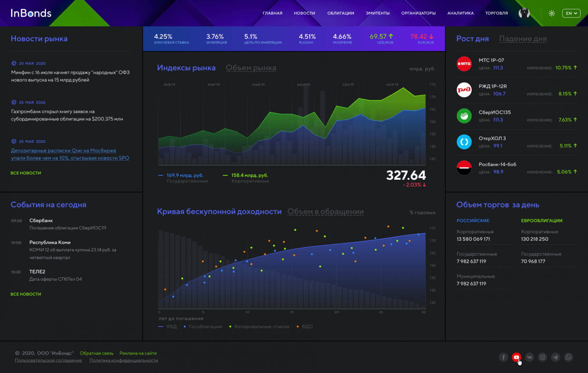Open the Instagram footer icon
Image resolution: width=588 pixels, height=373 pixels.
543,357
